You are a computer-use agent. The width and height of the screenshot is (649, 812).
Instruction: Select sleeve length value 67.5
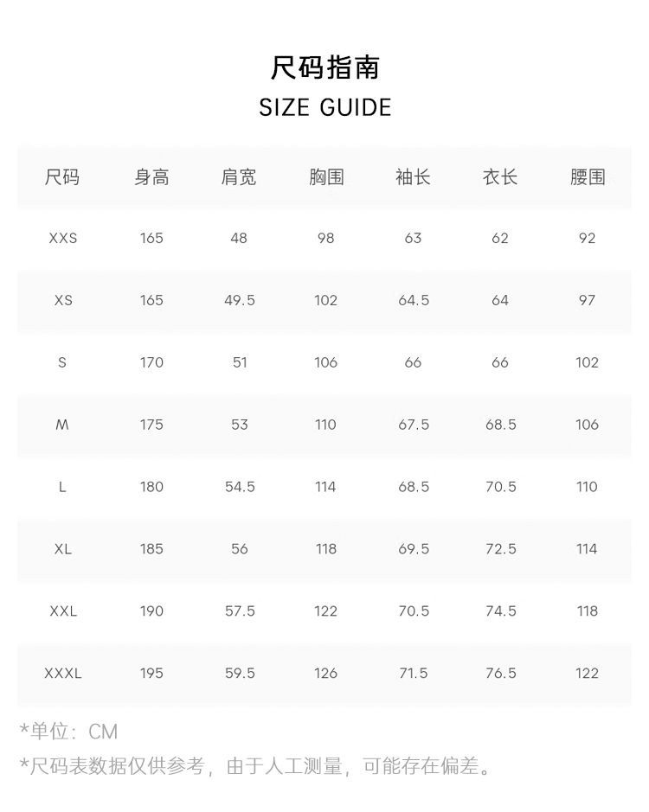pos(414,425)
